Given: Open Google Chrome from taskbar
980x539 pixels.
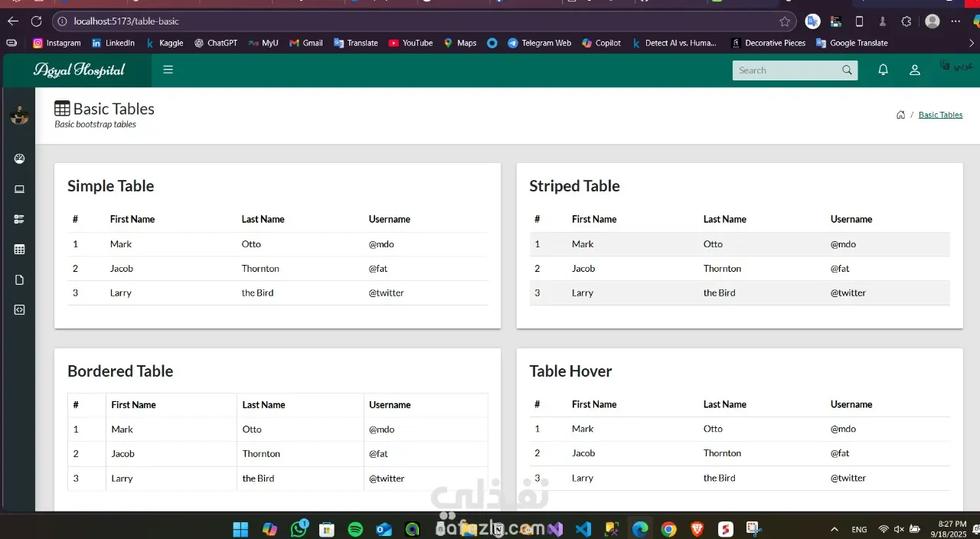Looking at the screenshot, I should [668, 529].
